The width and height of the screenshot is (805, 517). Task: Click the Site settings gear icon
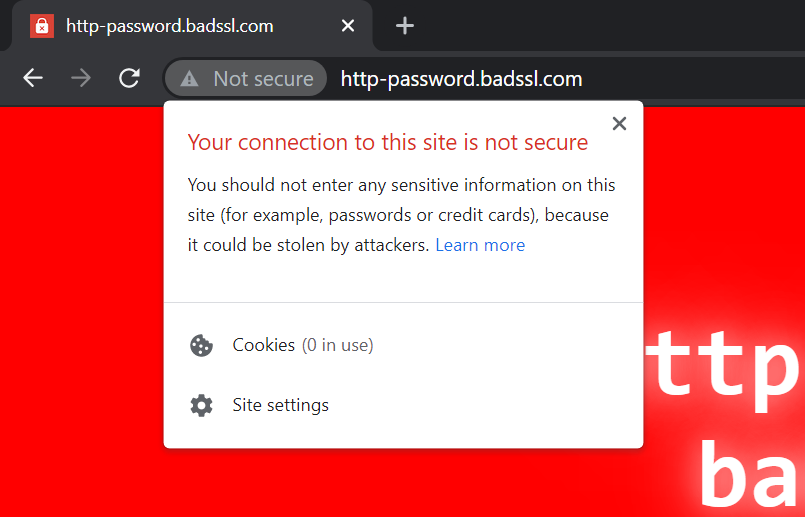[x=201, y=406]
